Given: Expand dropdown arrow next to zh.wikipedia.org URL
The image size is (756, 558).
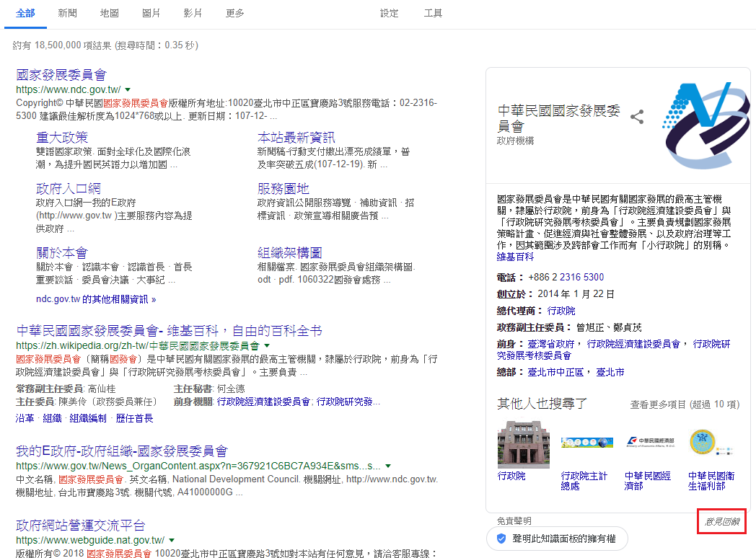Looking at the screenshot, I should (267, 345).
